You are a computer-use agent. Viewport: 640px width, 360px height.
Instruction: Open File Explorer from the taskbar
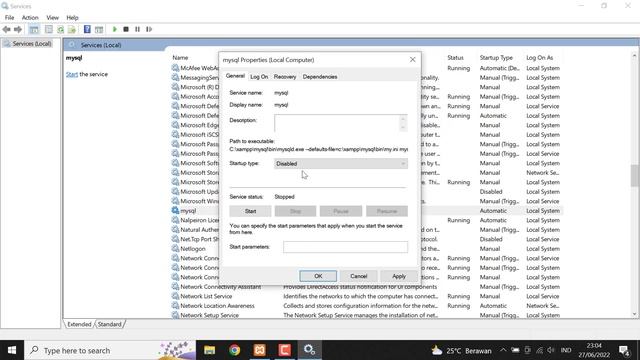click(x=209, y=350)
